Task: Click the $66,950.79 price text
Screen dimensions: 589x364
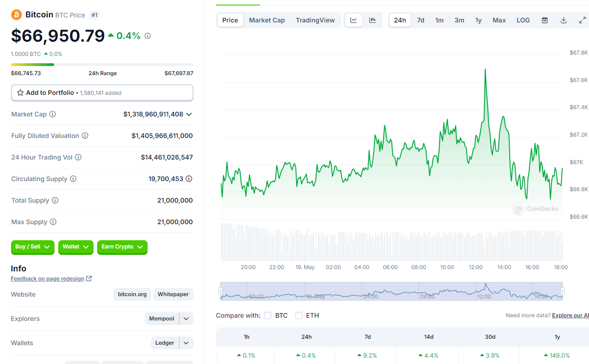Action: [58, 36]
